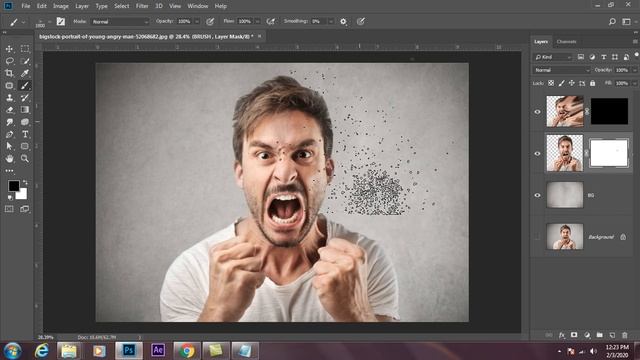Select the Brush tool in toolbox
Screen dimensions: 640x360
[x=25, y=86]
